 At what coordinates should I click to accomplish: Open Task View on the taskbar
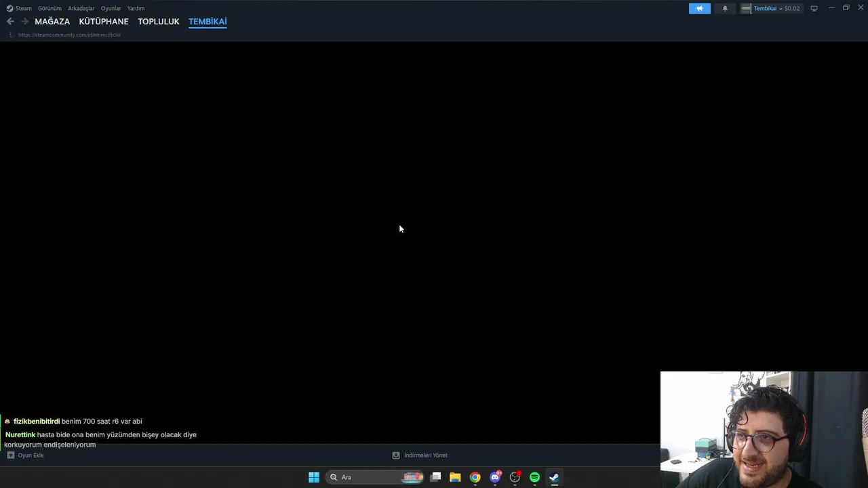click(435, 477)
